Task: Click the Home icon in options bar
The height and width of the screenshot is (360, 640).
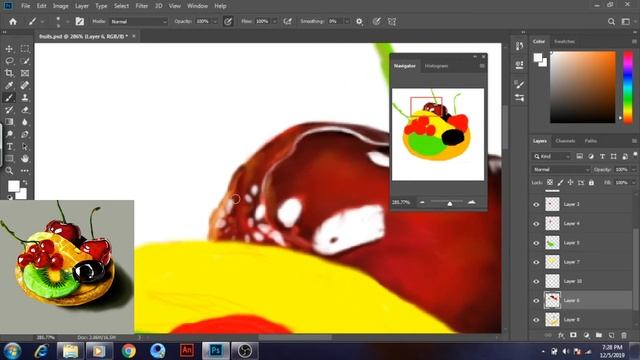Action: [x=13, y=22]
